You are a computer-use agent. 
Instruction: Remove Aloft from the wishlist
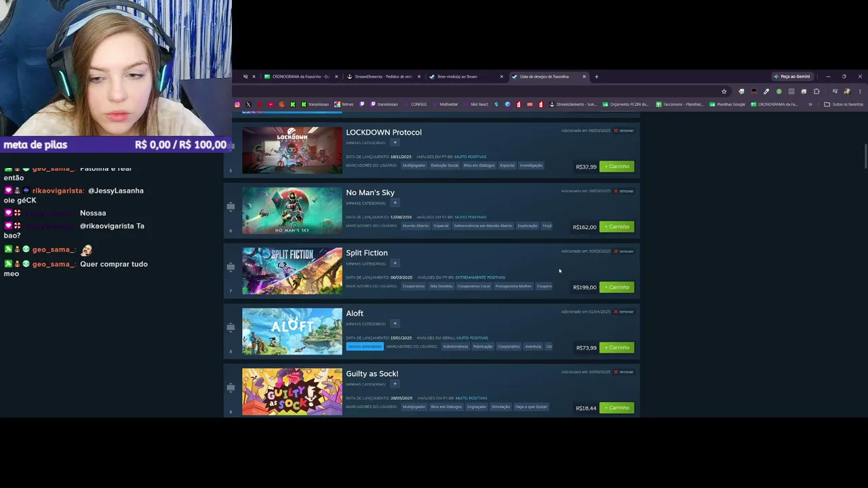tap(623, 312)
